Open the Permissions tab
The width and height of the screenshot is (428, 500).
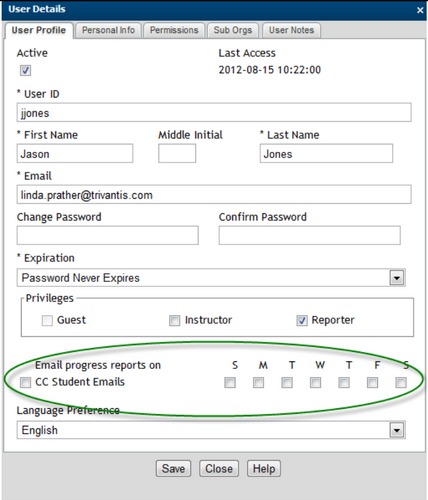tap(174, 30)
